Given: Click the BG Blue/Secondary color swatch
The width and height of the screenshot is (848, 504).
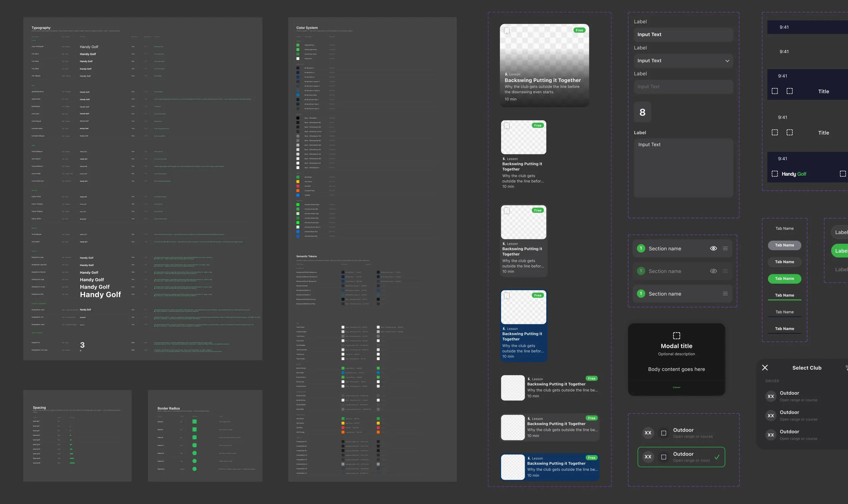Looking at the screenshot, I should pos(298,95).
